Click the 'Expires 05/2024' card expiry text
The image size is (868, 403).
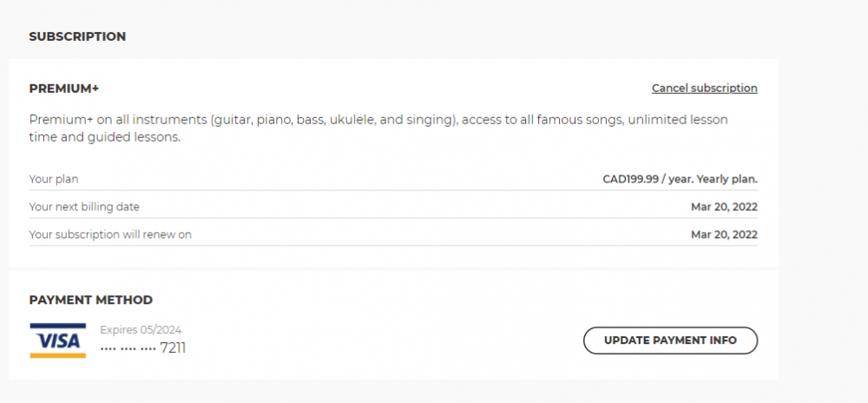point(141,330)
